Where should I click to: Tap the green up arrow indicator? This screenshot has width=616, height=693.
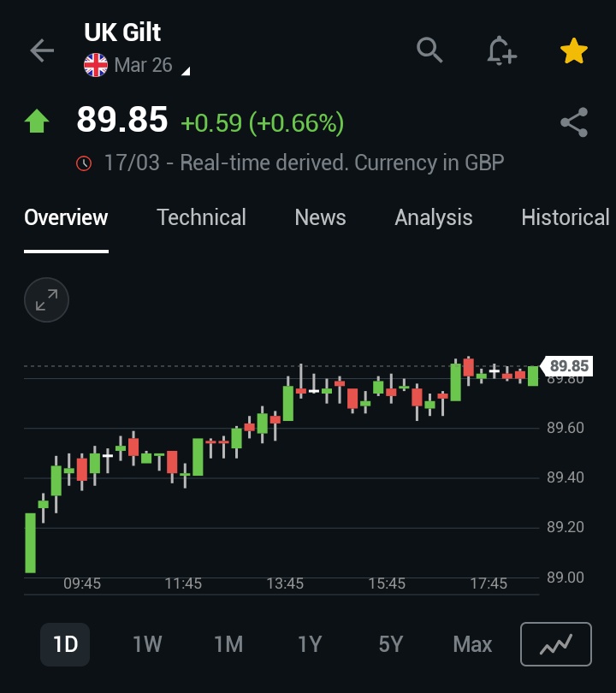coord(37,121)
